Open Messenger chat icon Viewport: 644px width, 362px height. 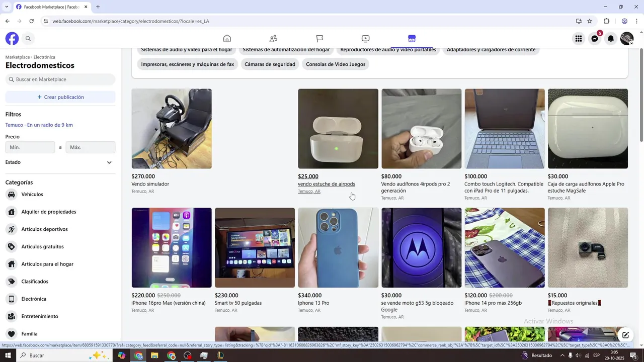[595, 39]
